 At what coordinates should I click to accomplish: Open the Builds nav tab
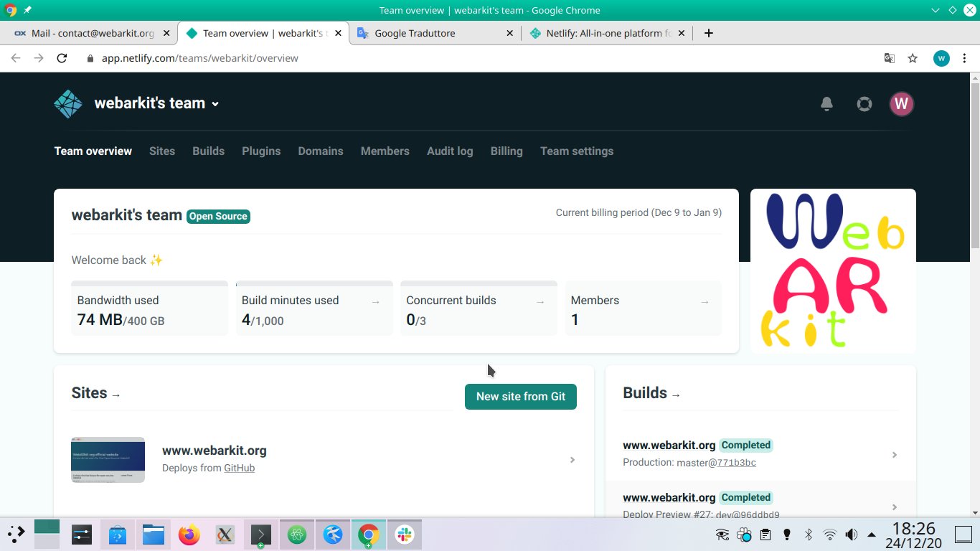(x=209, y=151)
